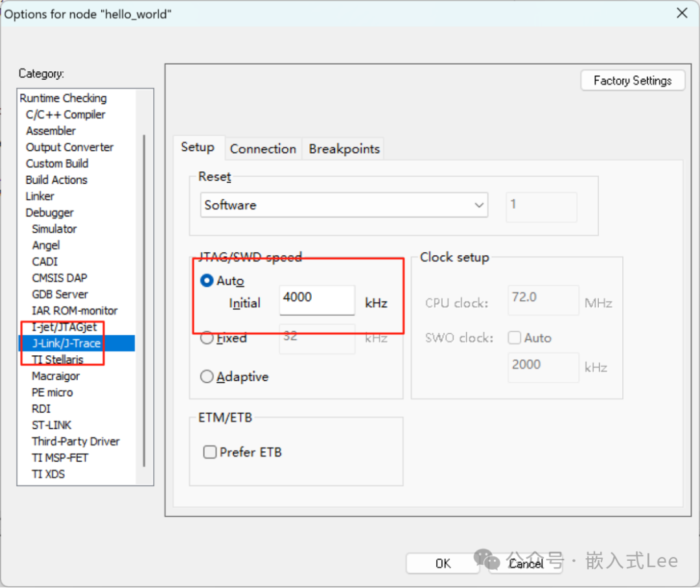The image size is (700, 588).
Task: Select the Linker category
Action: [39, 196]
